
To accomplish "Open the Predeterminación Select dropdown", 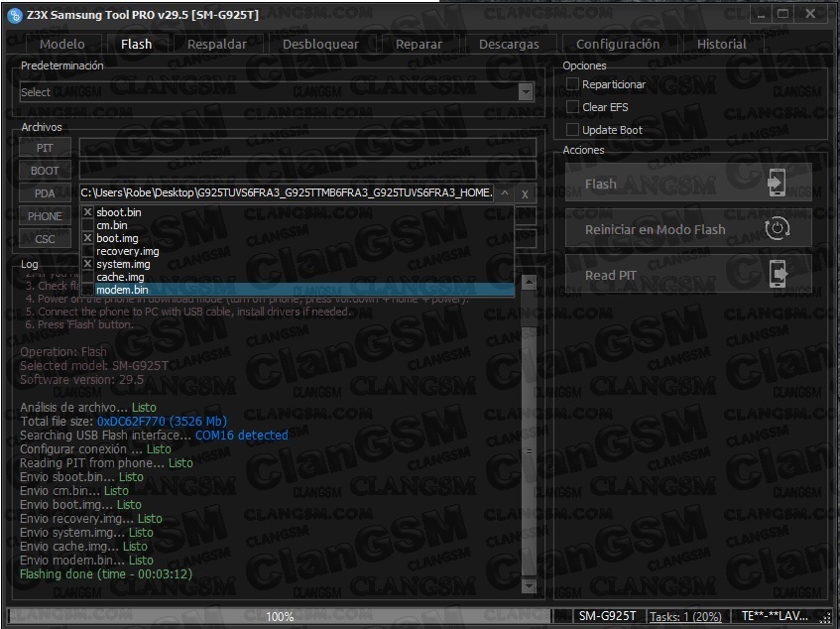I will pyautogui.click(x=526, y=92).
